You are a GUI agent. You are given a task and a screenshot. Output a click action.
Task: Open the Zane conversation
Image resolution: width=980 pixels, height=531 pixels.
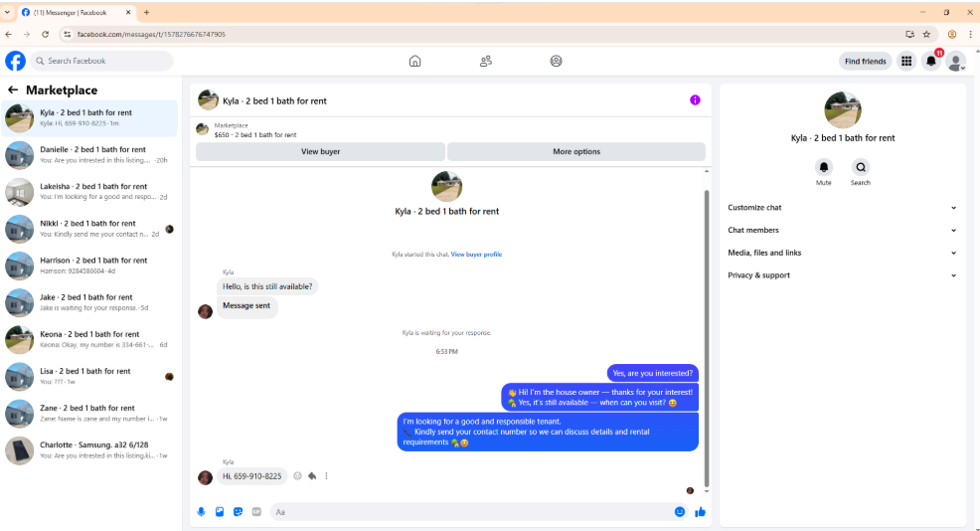click(90, 414)
